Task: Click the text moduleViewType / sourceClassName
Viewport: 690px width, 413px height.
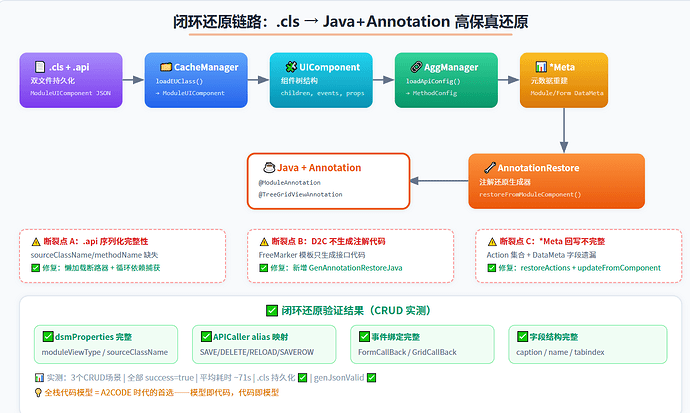Action: [x=105, y=352]
